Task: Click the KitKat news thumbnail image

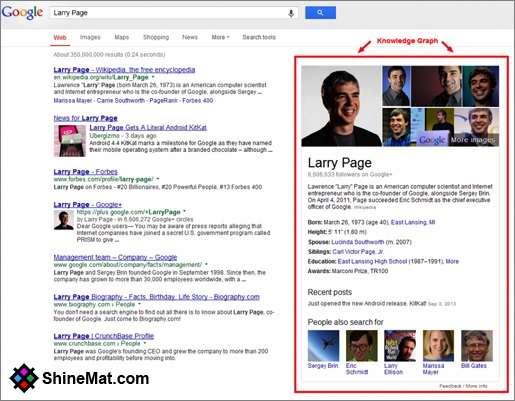Action: click(x=70, y=141)
